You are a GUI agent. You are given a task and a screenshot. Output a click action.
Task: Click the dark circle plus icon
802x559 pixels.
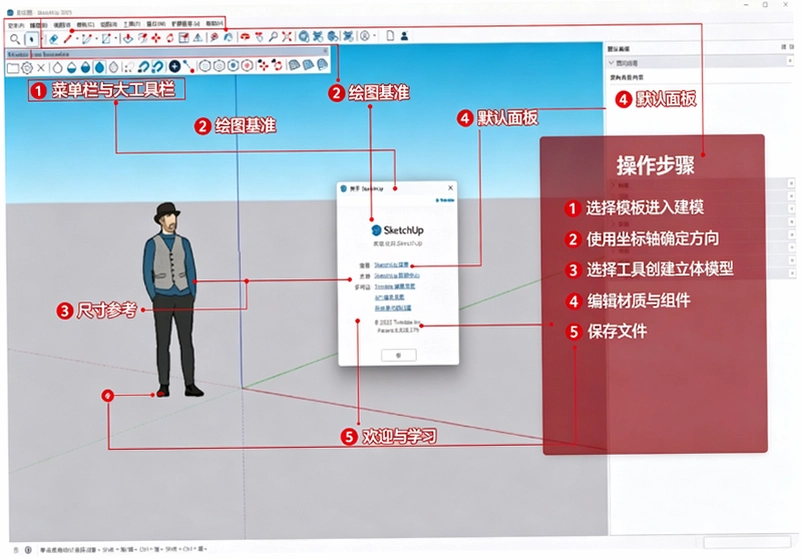click(174, 66)
